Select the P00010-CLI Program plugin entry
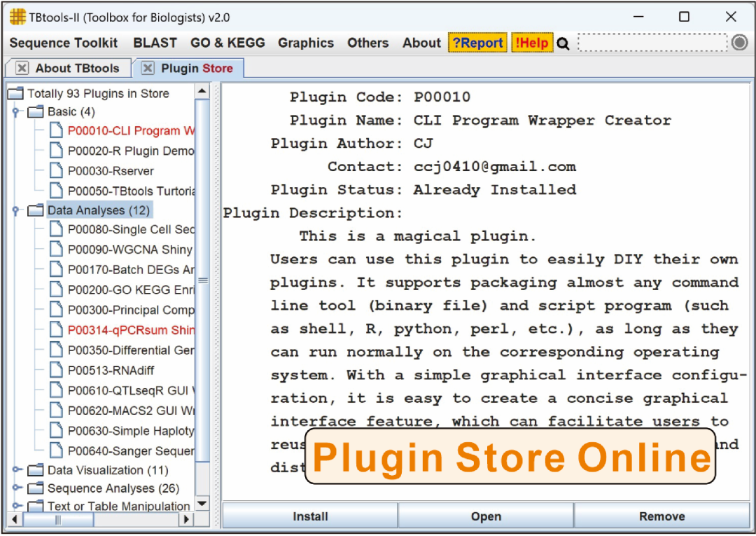This screenshot has height=536, width=756. [x=131, y=131]
